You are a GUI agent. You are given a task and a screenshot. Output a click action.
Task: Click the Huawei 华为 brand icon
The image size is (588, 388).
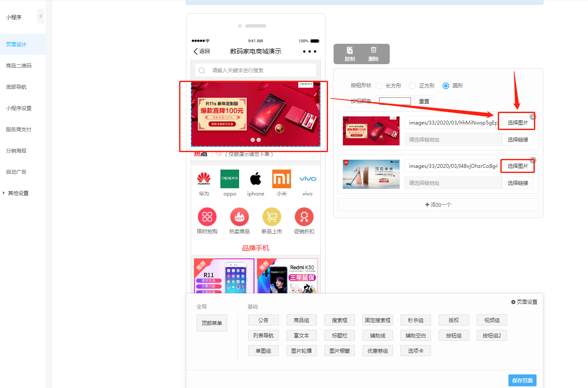[x=204, y=179]
